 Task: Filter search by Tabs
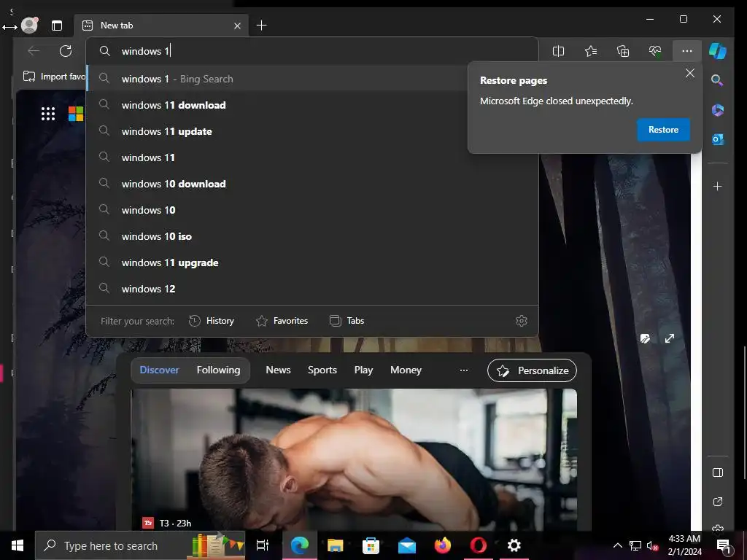point(347,321)
